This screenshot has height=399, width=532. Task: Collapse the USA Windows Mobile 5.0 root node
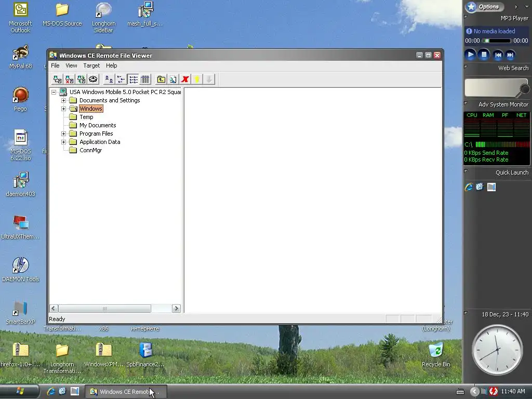[x=54, y=92]
